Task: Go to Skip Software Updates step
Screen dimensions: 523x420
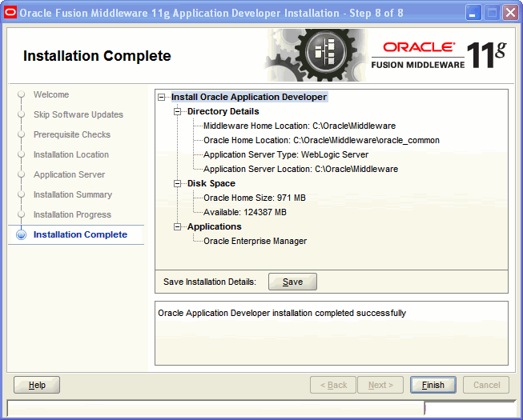Action: [78, 114]
